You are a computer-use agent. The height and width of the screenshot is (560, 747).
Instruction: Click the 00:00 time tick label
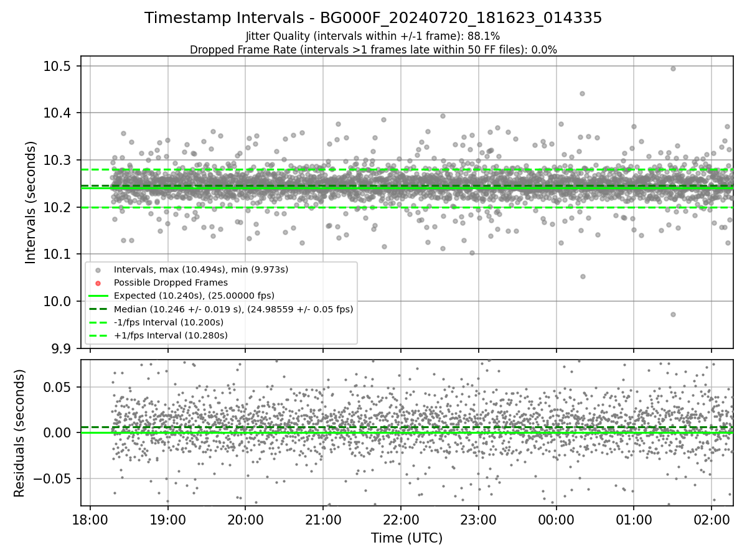[556, 519]
